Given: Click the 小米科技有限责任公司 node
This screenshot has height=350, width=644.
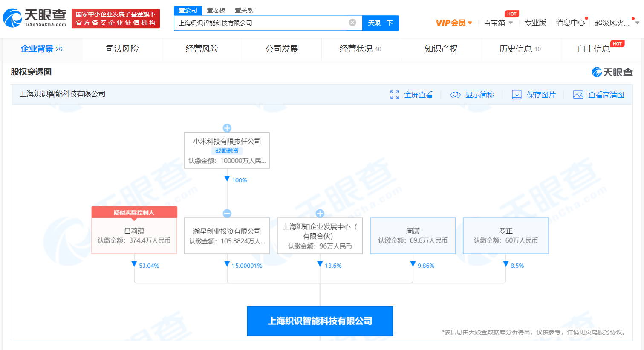Looking at the screenshot, I should point(227,150).
